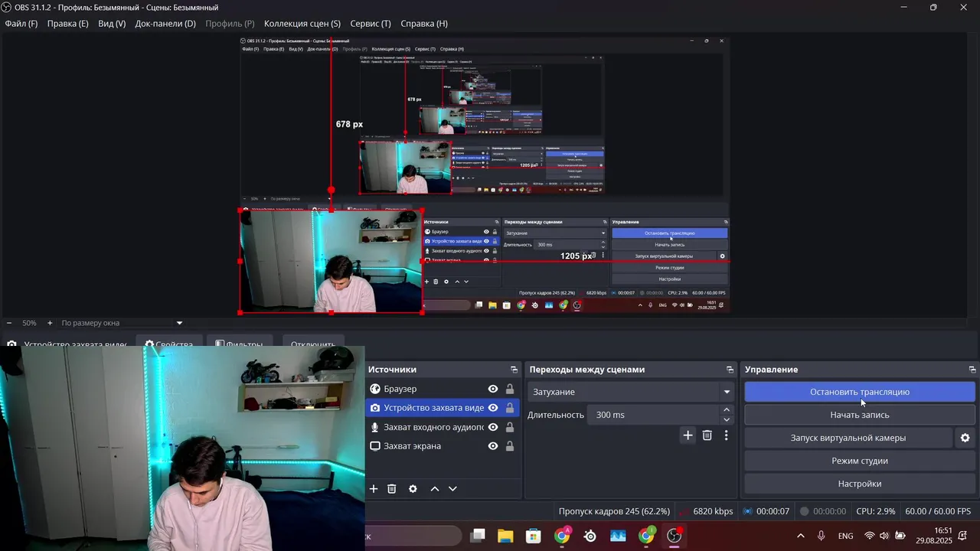
Task: Click the Свойства button in the source toolbar
Action: [170, 341]
